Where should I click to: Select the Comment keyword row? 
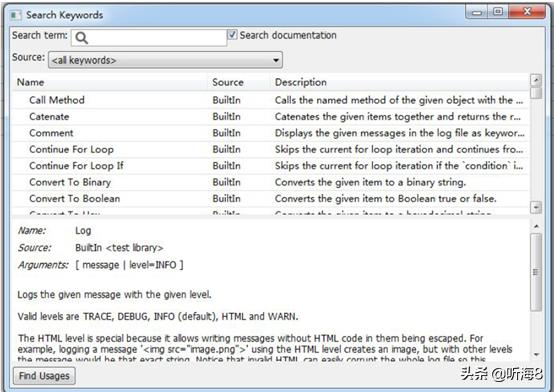pyautogui.click(x=270, y=133)
